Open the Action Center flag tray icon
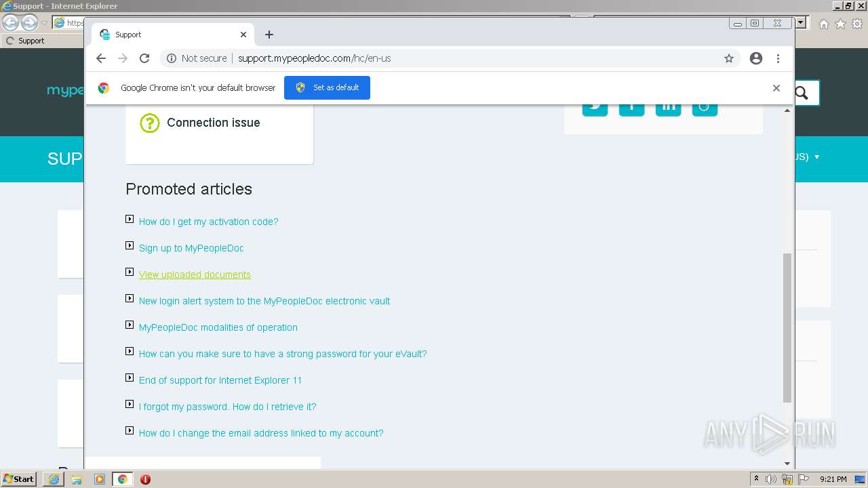The height and width of the screenshot is (488, 868). point(804,479)
